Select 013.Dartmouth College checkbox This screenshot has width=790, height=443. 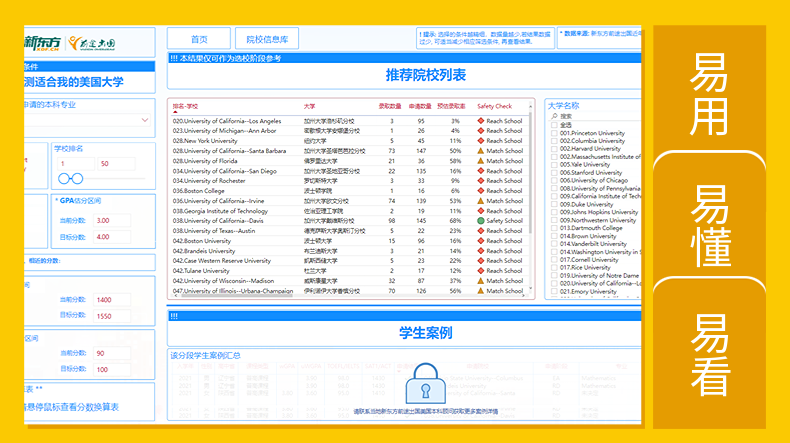[x=554, y=228]
